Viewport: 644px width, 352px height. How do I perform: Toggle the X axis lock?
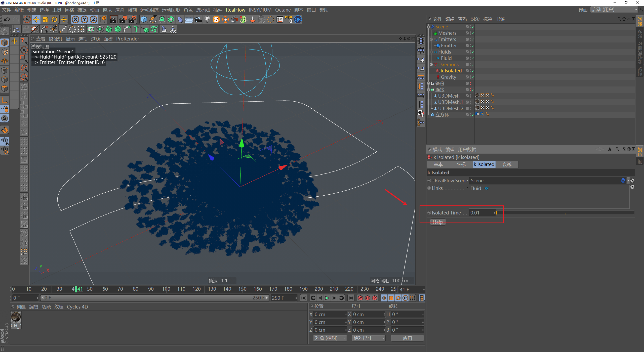75,19
